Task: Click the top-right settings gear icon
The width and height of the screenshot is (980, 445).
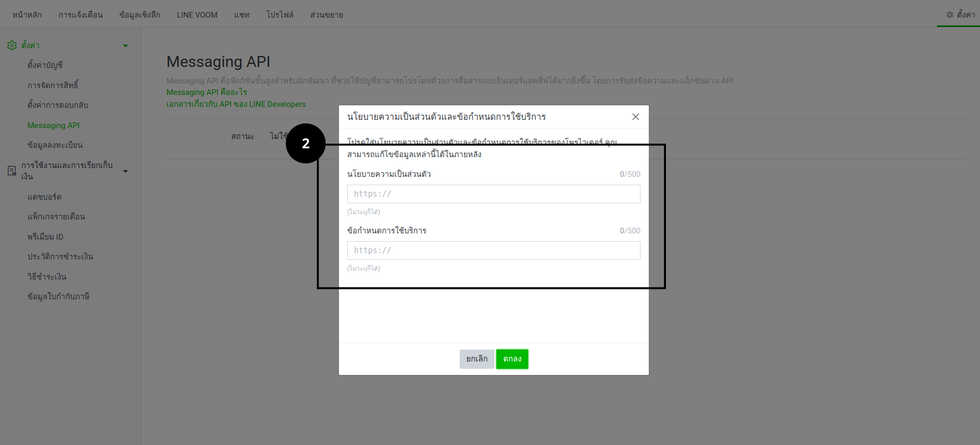Action: tap(950, 15)
